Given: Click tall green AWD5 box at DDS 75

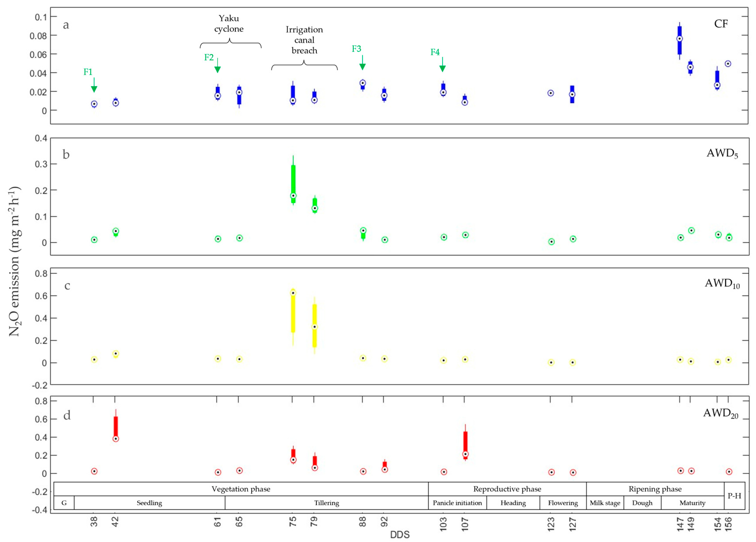Looking at the screenshot, I should [x=293, y=183].
